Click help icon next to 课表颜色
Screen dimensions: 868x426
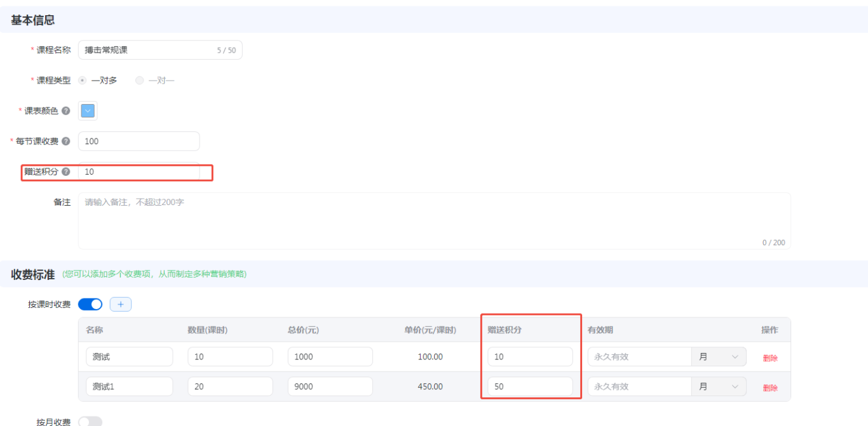pos(66,111)
